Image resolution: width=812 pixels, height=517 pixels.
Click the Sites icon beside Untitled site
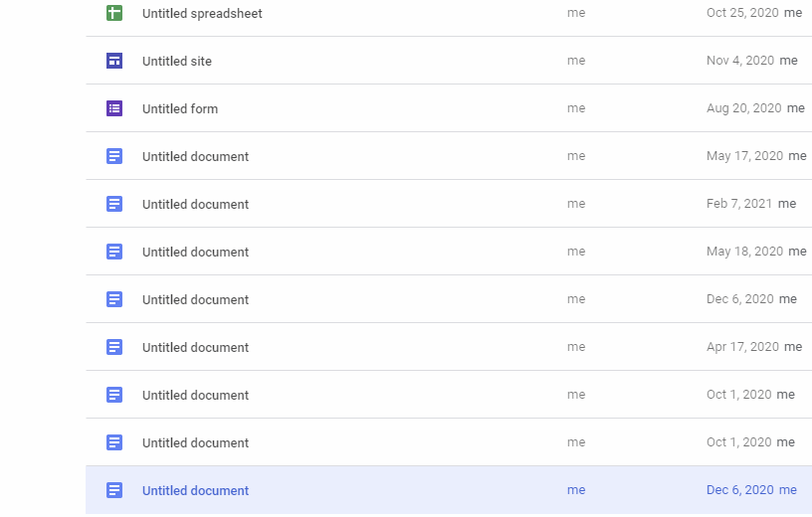click(x=114, y=61)
